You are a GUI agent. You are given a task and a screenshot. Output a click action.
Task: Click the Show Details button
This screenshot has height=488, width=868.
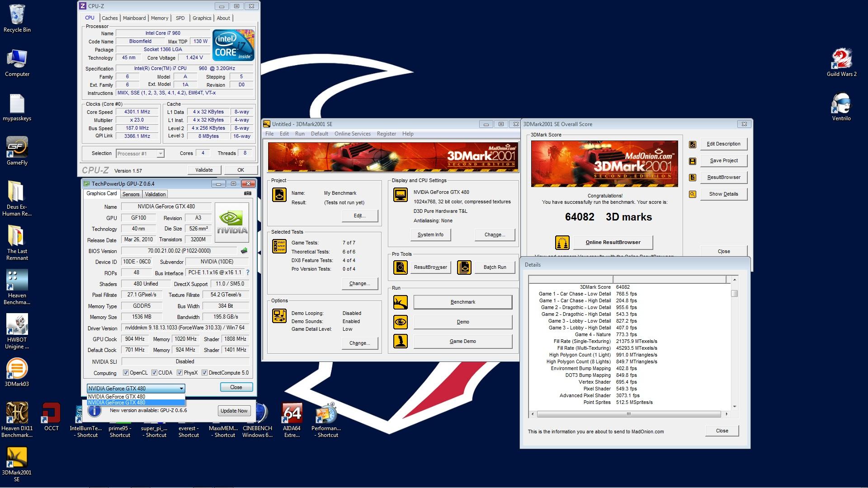pos(724,194)
